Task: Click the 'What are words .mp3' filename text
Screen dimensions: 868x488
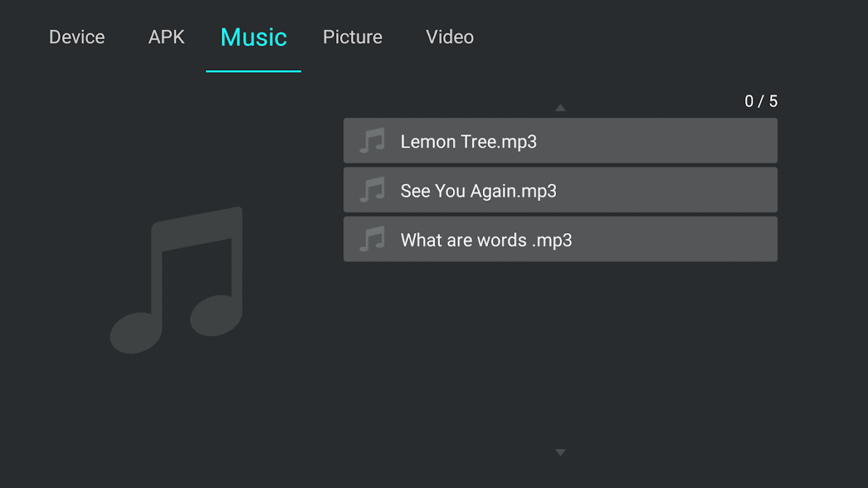Action: coord(486,240)
